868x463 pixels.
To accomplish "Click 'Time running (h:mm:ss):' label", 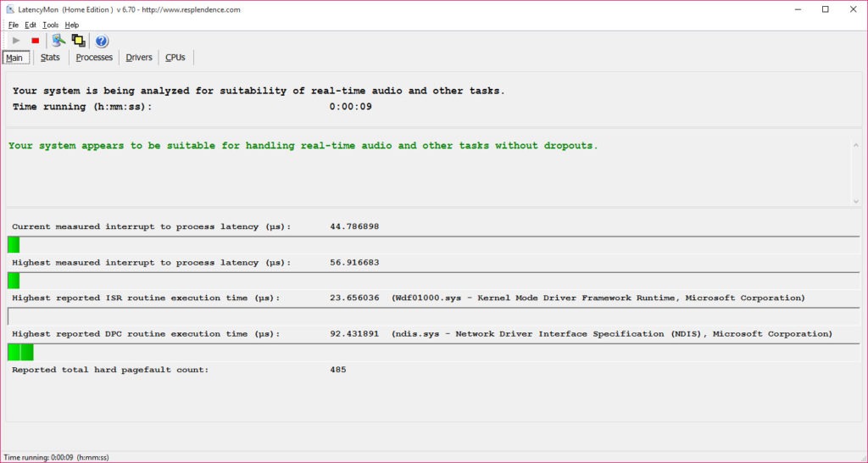I will (82, 106).
